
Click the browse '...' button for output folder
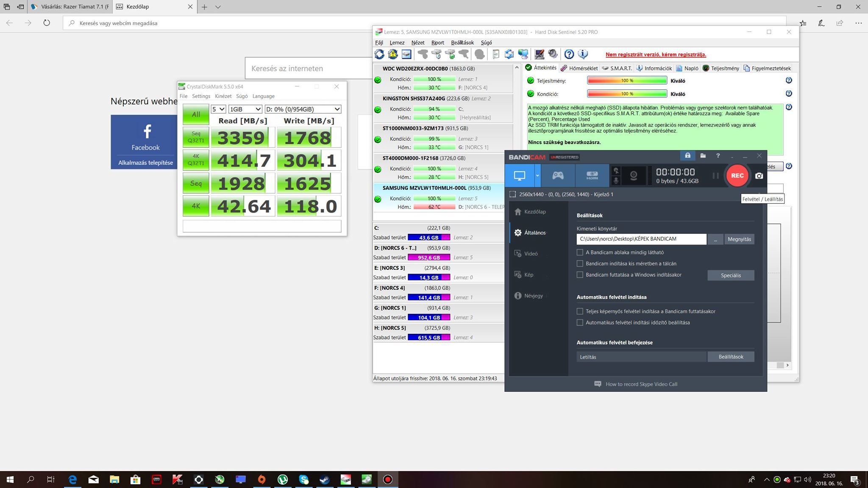715,239
